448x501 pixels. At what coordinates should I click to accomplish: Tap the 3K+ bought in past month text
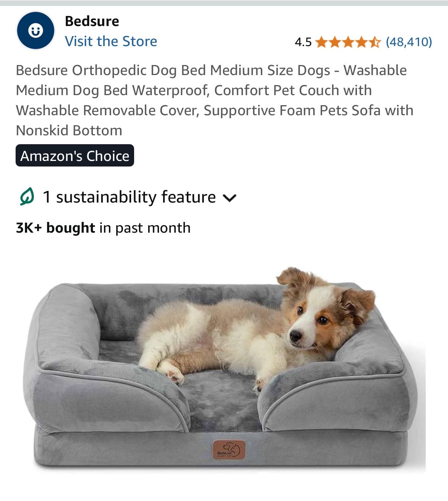pos(103,227)
